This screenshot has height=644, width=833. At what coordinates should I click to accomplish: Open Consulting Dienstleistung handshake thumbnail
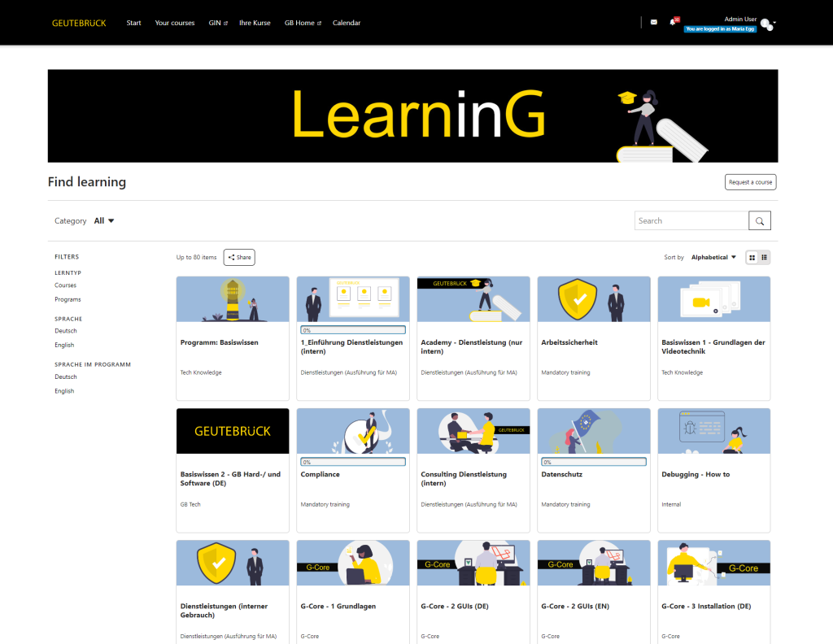coord(473,431)
